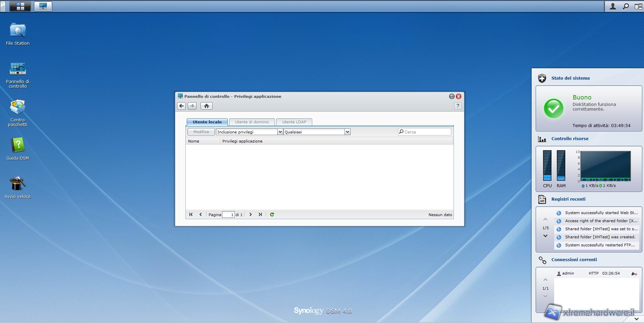
Task: Expand the Inclusione privilegi dropdown
Action: [280, 132]
